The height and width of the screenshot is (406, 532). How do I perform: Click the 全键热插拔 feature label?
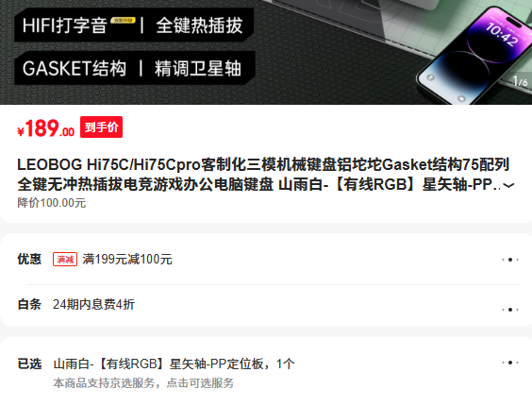pyautogui.click(x=200, y=25)
